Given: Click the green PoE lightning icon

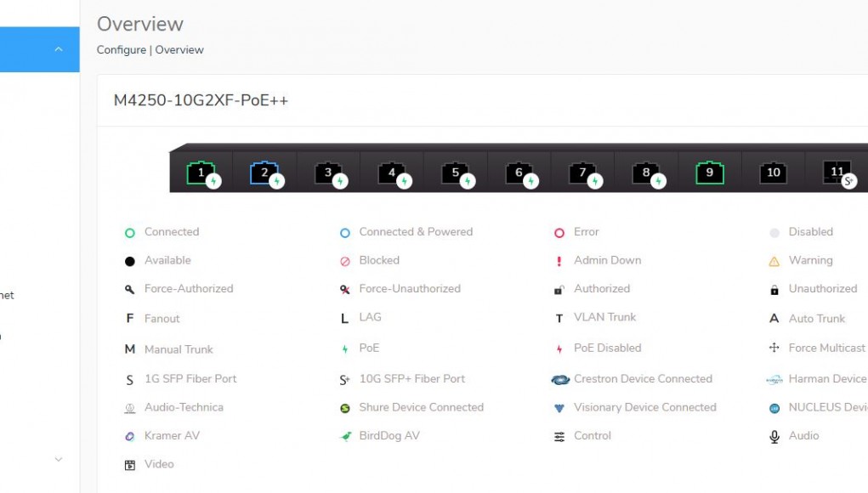Looking at the screenshot, I should point(345,349).
